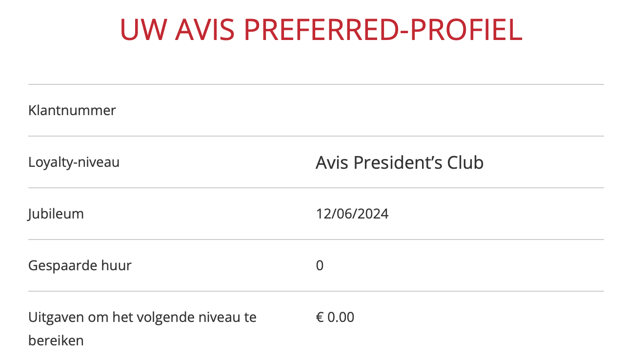
Task: Click the Gespaarde huur value 0
Action: 320,265
